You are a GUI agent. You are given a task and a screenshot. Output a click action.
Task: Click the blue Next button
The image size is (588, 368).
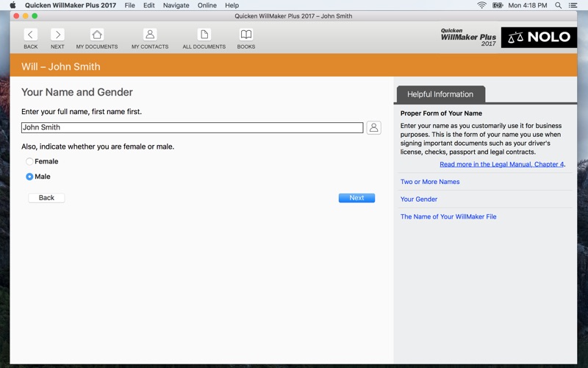pyautogui.click(x=356, y=198)
